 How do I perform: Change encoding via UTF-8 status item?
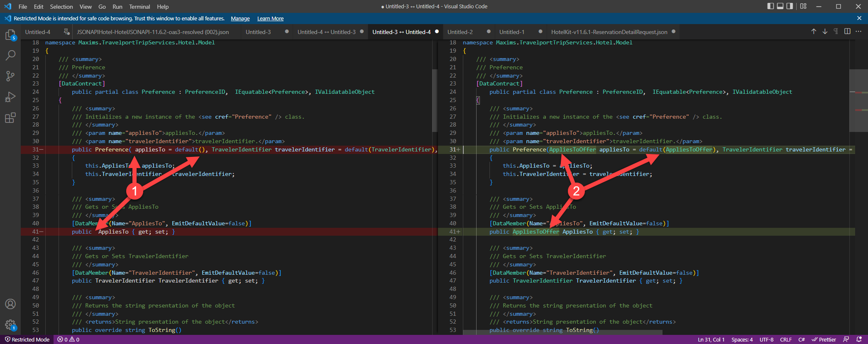point(766,339)
